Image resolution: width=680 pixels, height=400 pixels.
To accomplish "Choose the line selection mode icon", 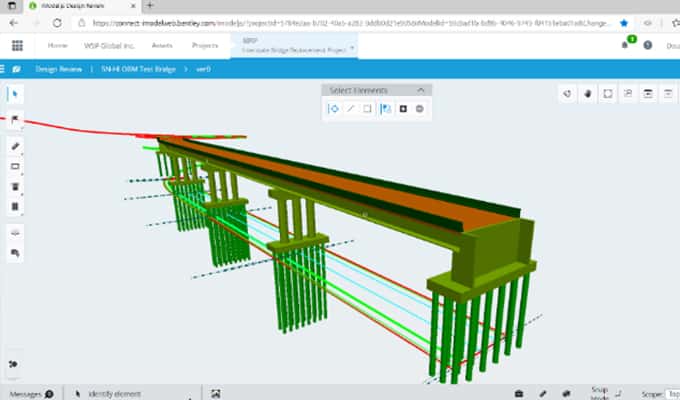I will (350, 108).
